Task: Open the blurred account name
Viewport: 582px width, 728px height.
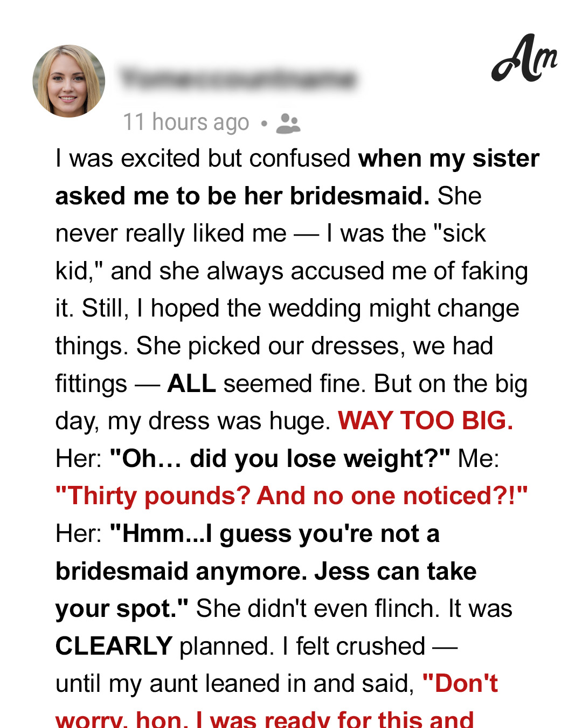Action: click(x=238, y=79)
